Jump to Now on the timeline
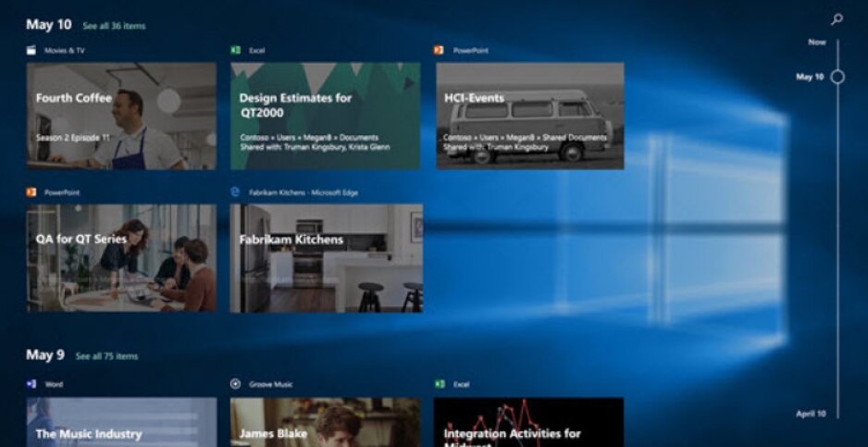 coord(817,42)
